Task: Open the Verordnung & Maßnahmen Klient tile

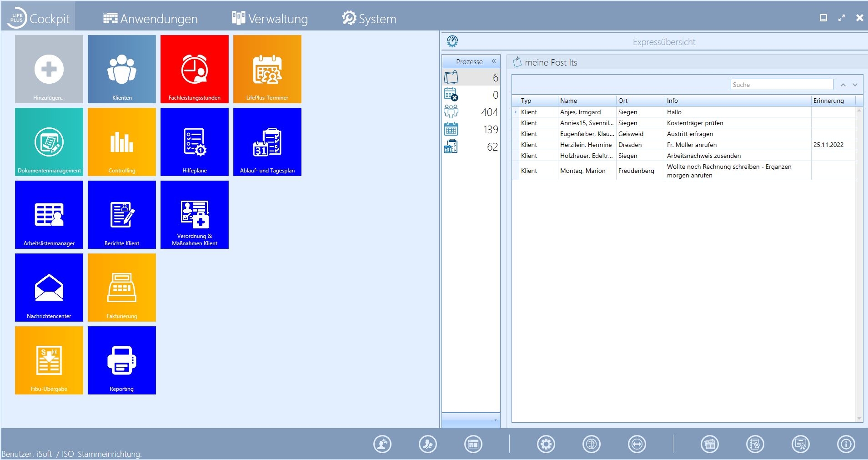Action: pos(195,214)
